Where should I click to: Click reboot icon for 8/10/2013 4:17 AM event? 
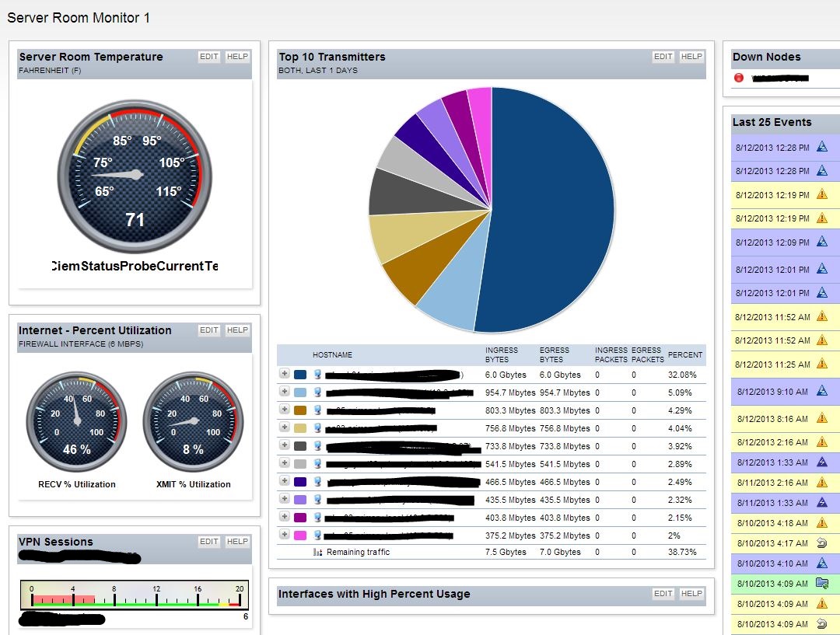822,543
